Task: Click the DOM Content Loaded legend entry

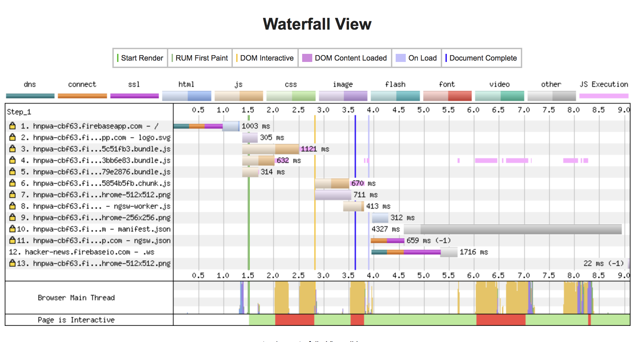Action: pyautogui.click(x=345, y=58)
